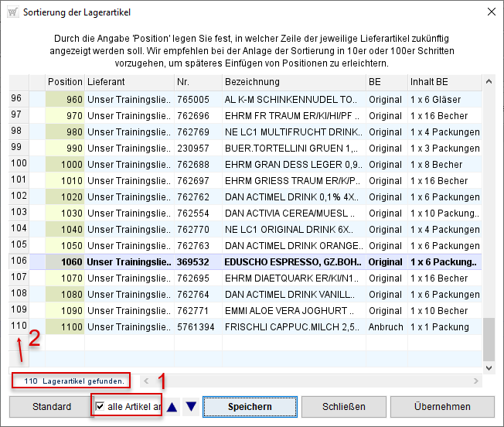The height and width of the screenshot is (427, 504).
Task: Sort by the Position column header
Action: pyautogui.click(x=64, y=82)
